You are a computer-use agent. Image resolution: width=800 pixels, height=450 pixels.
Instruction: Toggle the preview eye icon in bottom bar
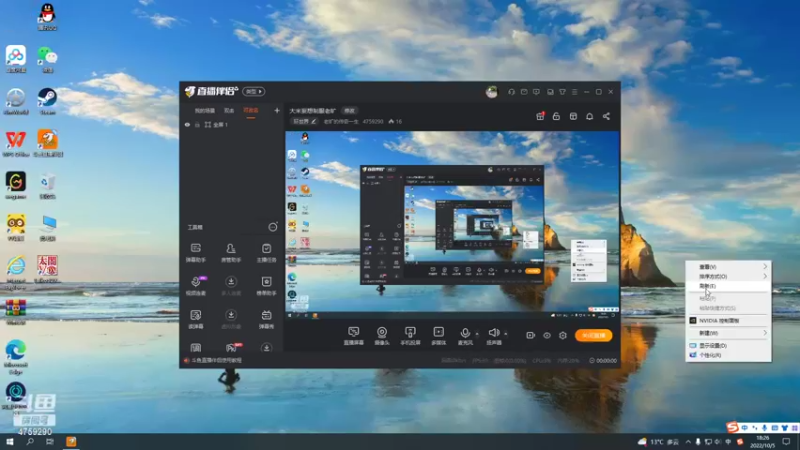(x=547, y=335)
